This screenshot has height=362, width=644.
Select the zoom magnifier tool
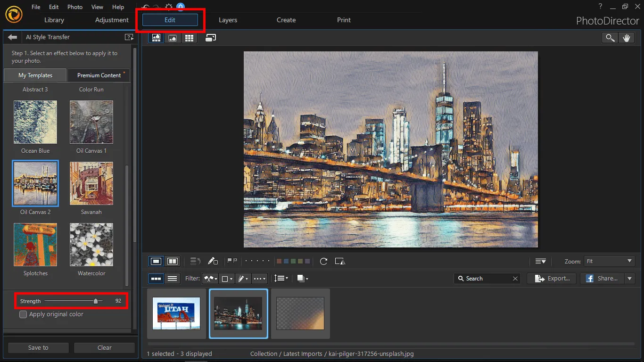coord(610,38)
